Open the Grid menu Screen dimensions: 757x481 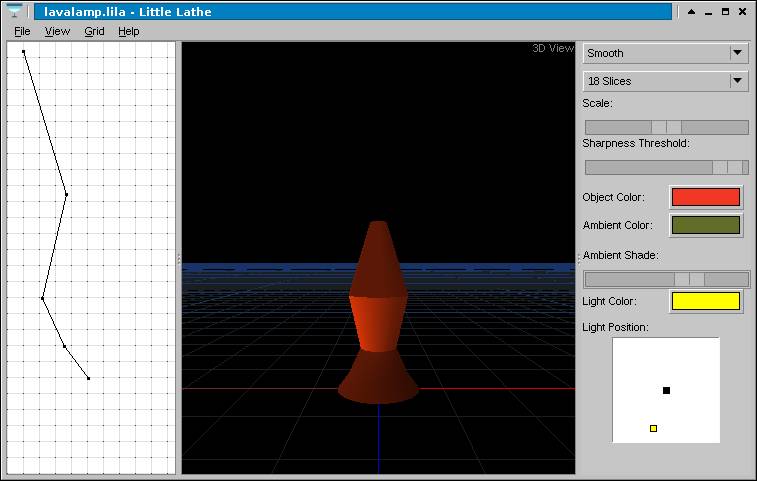click(x=94, y=31)
